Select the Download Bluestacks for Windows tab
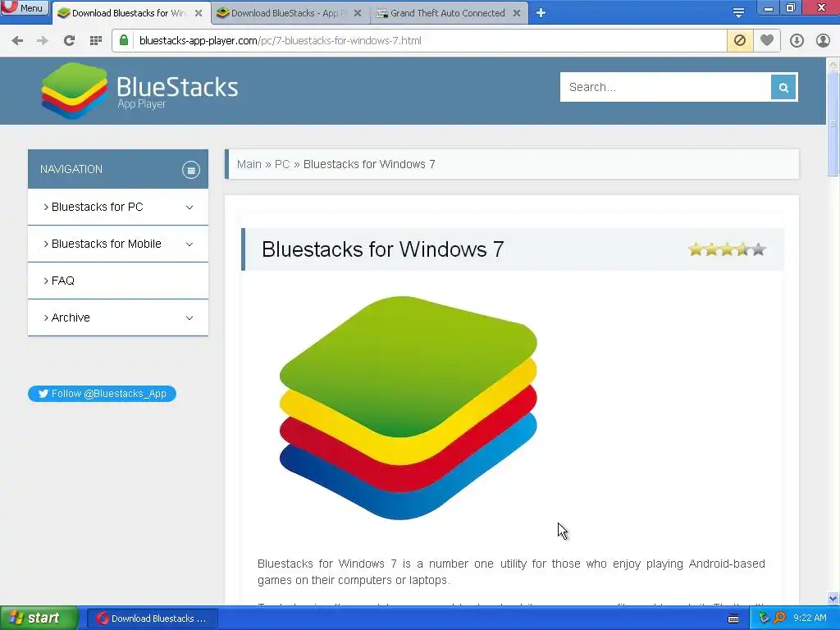Screen dimensions: 840x630 click(129, 13)
